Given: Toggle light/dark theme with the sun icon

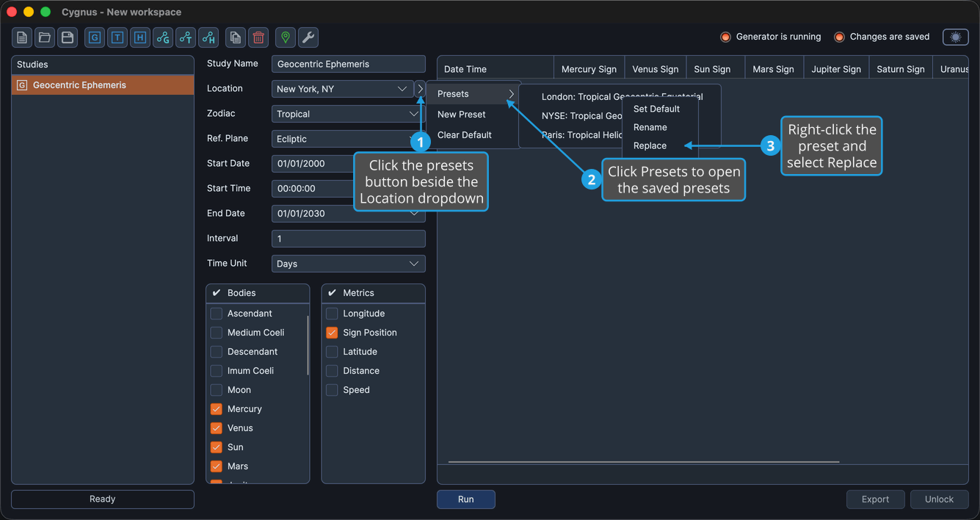Looking at the screenshot, I should [x=956, y=37].
